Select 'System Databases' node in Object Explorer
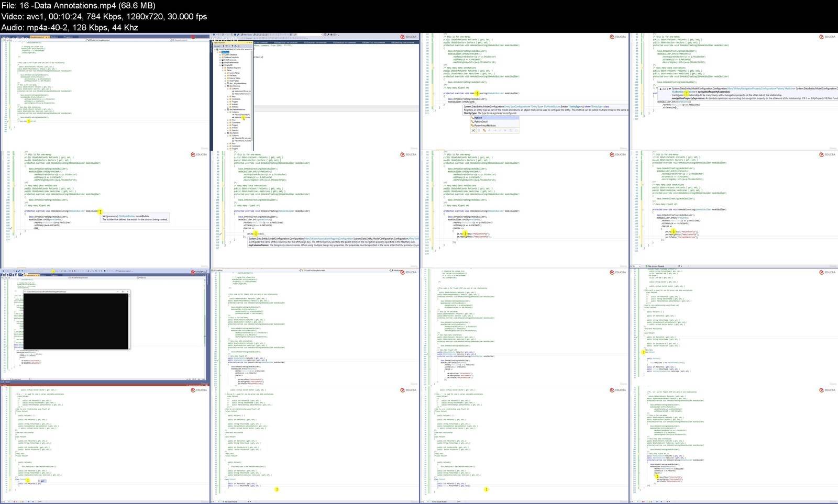 (230, 55)
